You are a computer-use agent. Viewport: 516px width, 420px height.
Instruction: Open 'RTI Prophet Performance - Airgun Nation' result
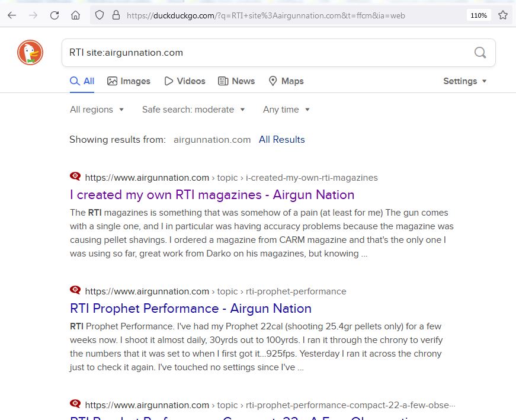(x=191, y=309)
